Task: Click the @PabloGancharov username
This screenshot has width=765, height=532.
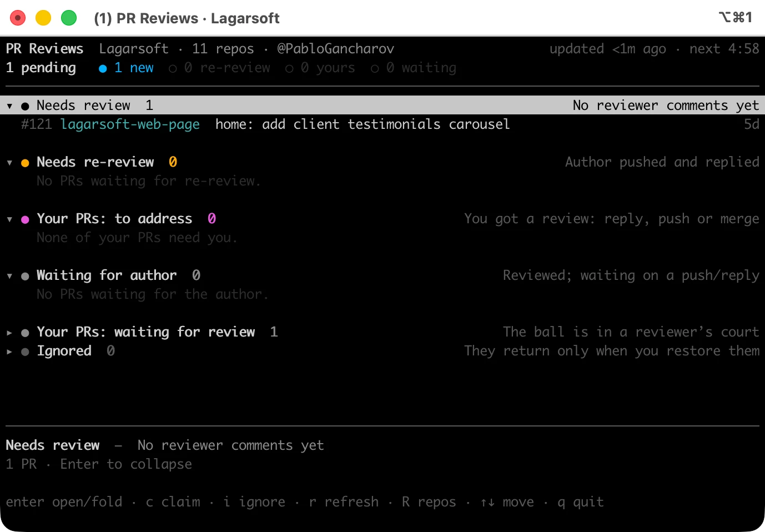Action: click(x=336, y=49)
